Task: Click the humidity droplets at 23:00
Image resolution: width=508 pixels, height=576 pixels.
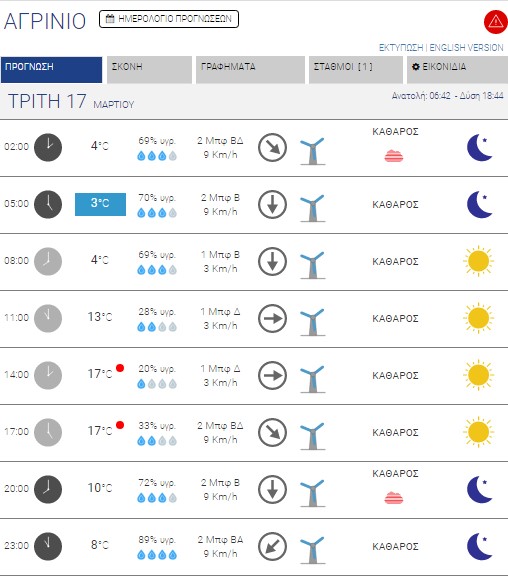Action: [x=157, y=555]
